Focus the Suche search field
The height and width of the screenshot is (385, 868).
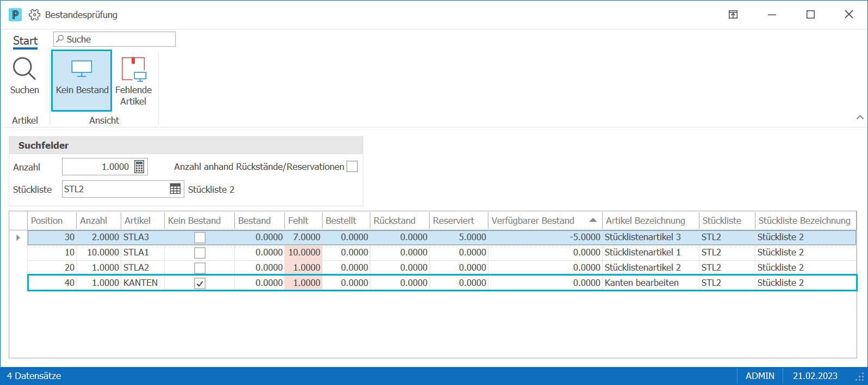pos(114,39)
